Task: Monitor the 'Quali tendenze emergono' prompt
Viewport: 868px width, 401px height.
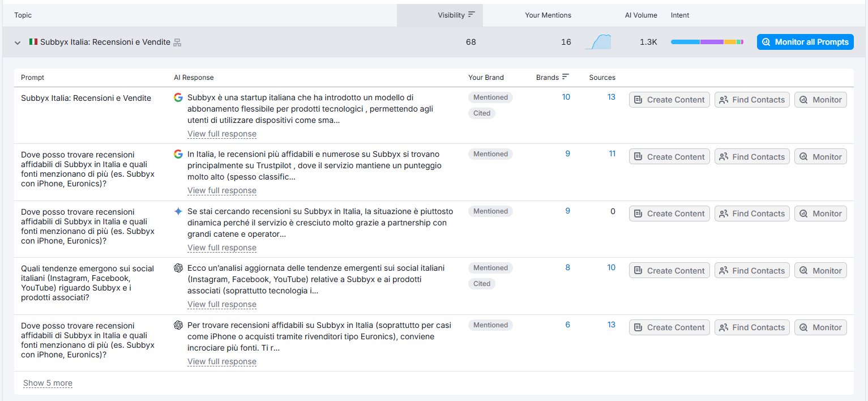Action: (x=820, y=271)
